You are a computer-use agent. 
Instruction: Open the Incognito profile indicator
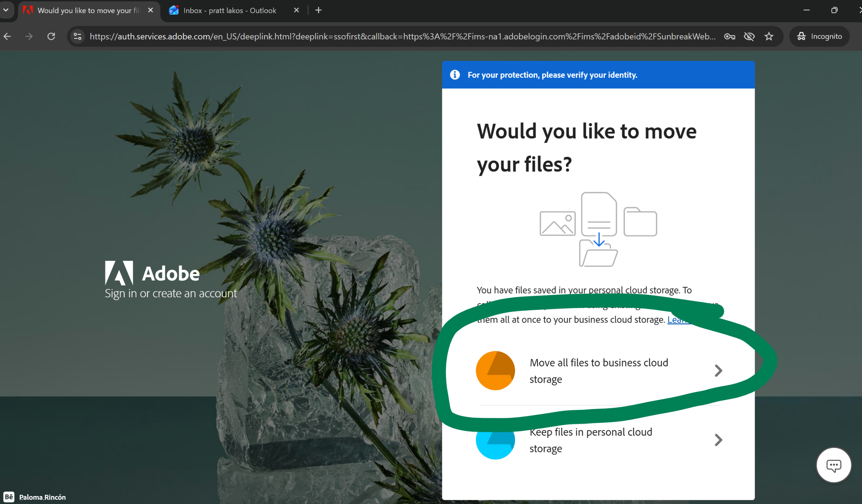click(x=819, y=36)
